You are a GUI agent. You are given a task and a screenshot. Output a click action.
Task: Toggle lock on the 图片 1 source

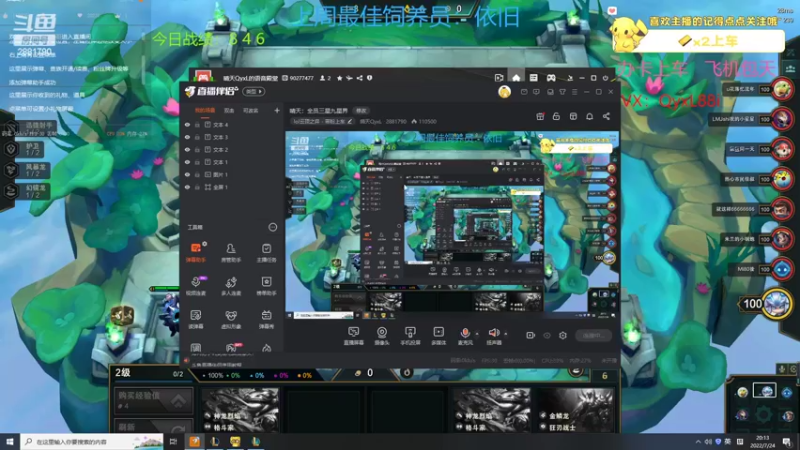[x=197, y=174]
